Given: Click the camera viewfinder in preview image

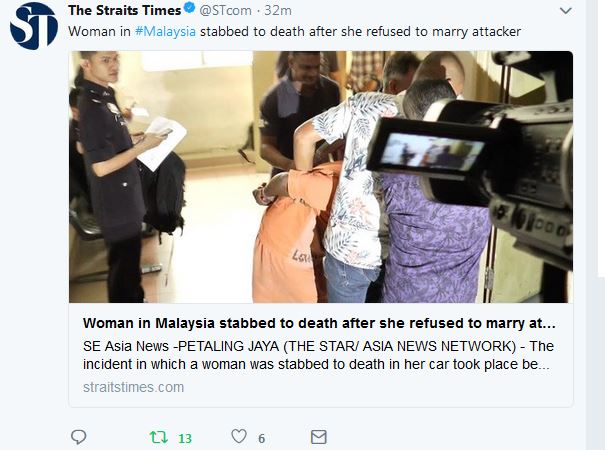Looking at the screenshot, I should coord(431,151).
